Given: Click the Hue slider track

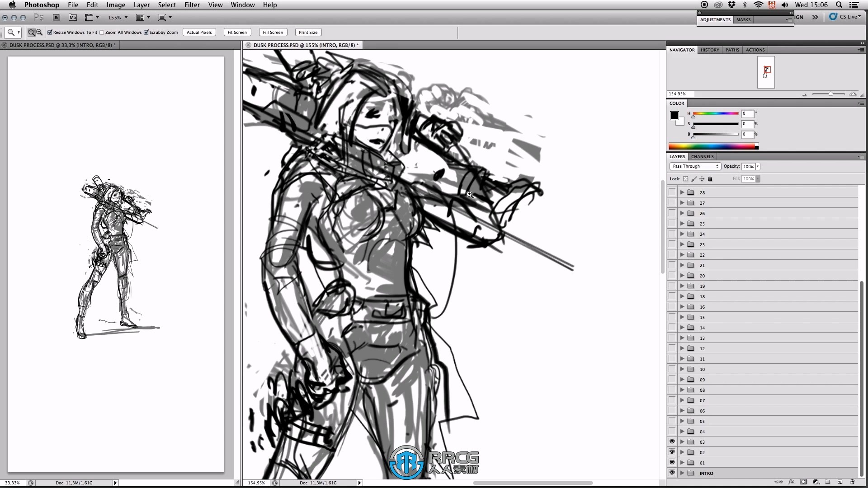Looking at the screenshot, I should point(716,113).
